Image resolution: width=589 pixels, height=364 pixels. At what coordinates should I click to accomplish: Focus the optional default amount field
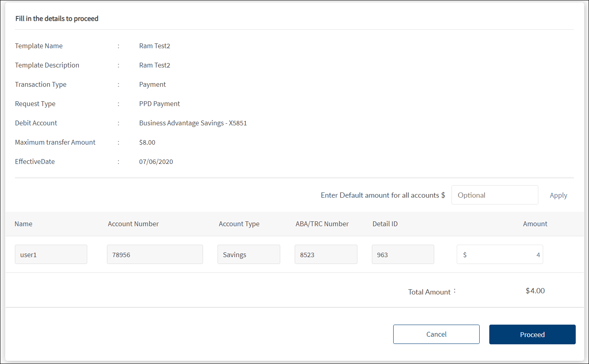click(495, 195)
